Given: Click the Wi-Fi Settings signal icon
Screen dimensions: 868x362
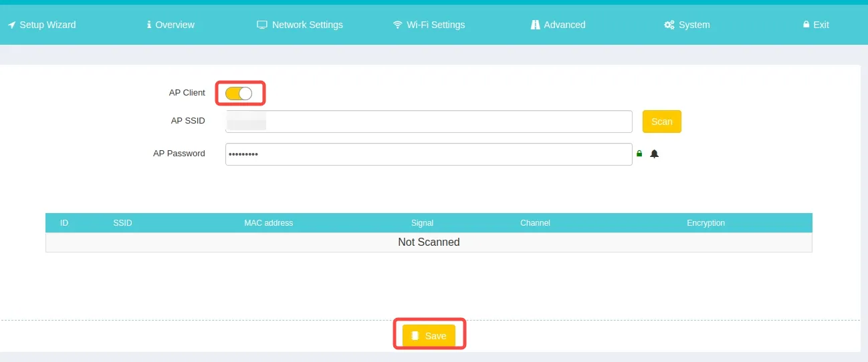Looking at the screenshot, I should pyautogui.click(x=398, y=25).
